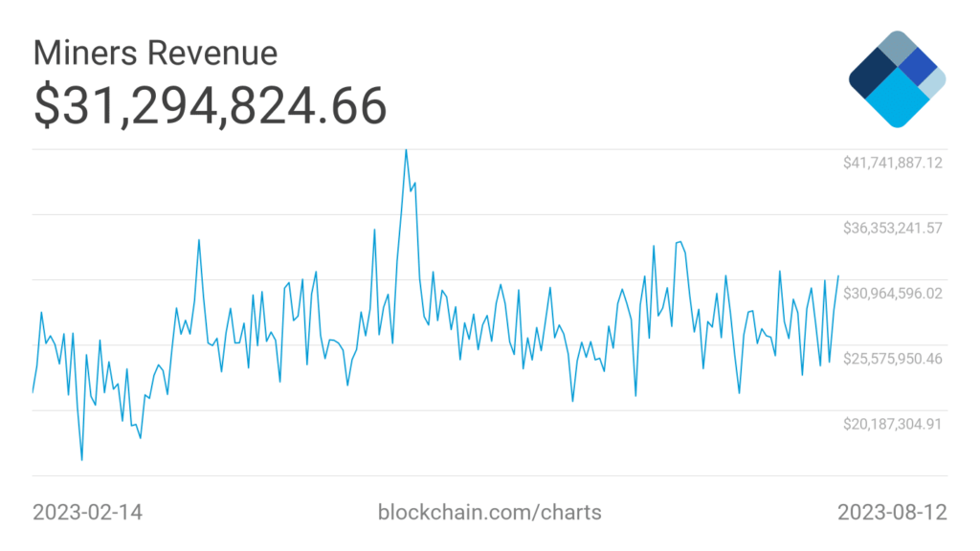Image resolution: width=980 pixels, height=551 pixels.
Task: Click the final data point of the revenue line
Action: coord(838,276)
